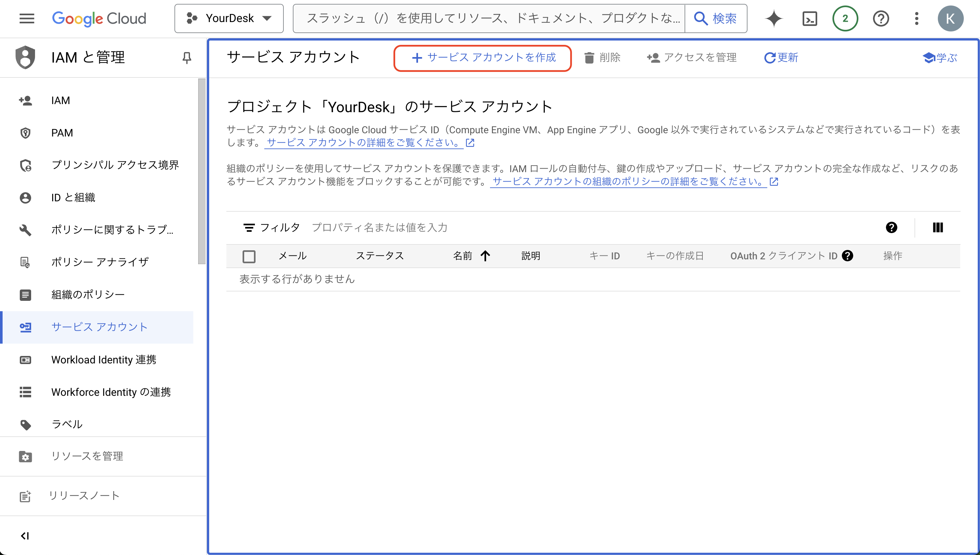Open OAuth 2 クライアント ID help icon
Viewport: 980px width, 555px height.
[x=847, y=256]
